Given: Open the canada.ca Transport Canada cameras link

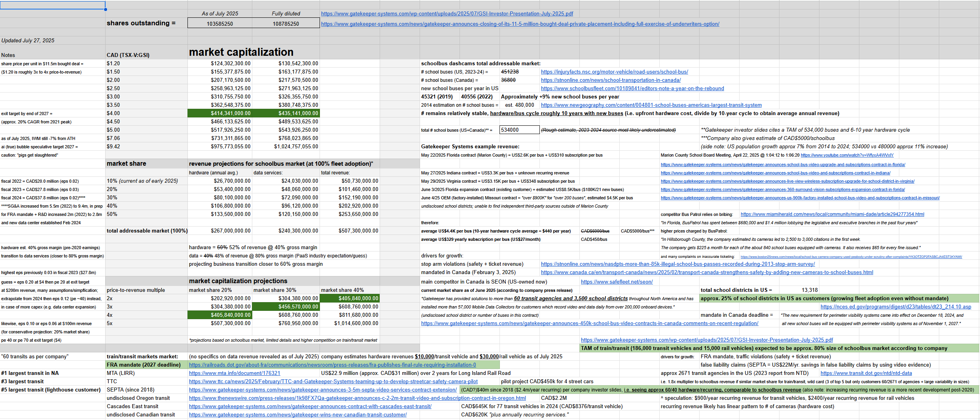Looking at the screenshot, I should pyautogui.click(x=707, y=272).
